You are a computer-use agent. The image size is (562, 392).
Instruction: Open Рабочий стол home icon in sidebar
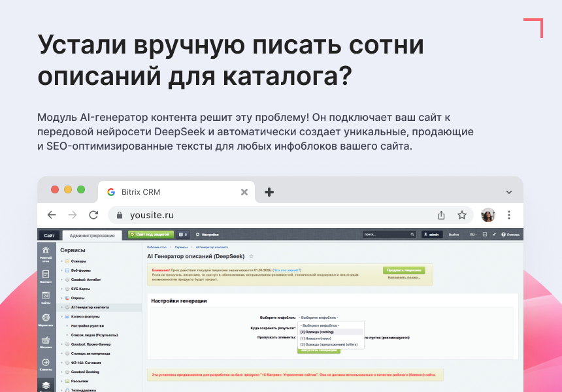tap(46, 253)
